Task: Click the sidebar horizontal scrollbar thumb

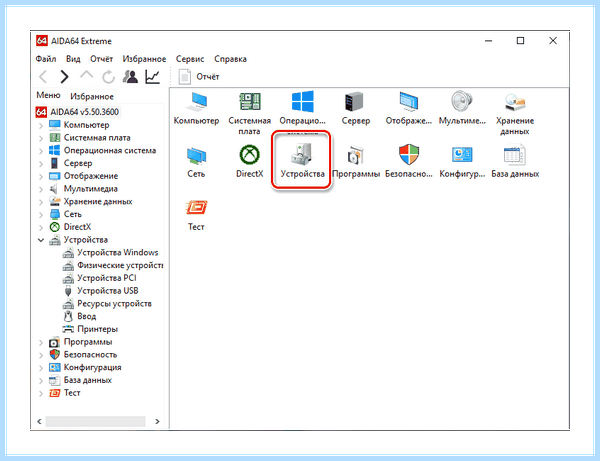Action: point(95,421)
